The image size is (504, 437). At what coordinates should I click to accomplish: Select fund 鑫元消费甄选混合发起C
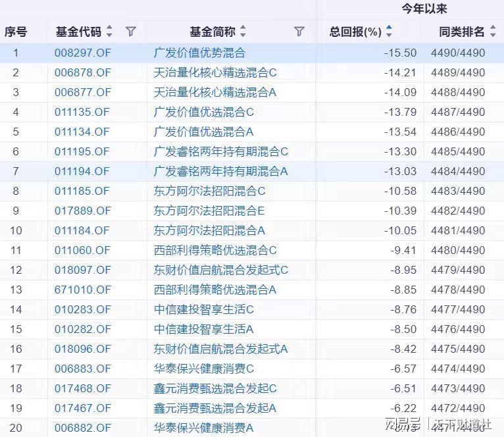pos(215,388)
